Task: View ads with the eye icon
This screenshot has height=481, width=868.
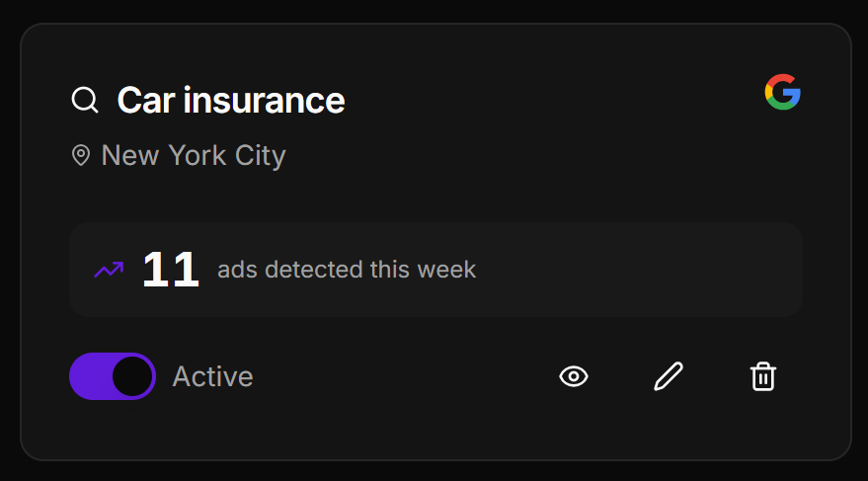Action: (x=574, y=376)
